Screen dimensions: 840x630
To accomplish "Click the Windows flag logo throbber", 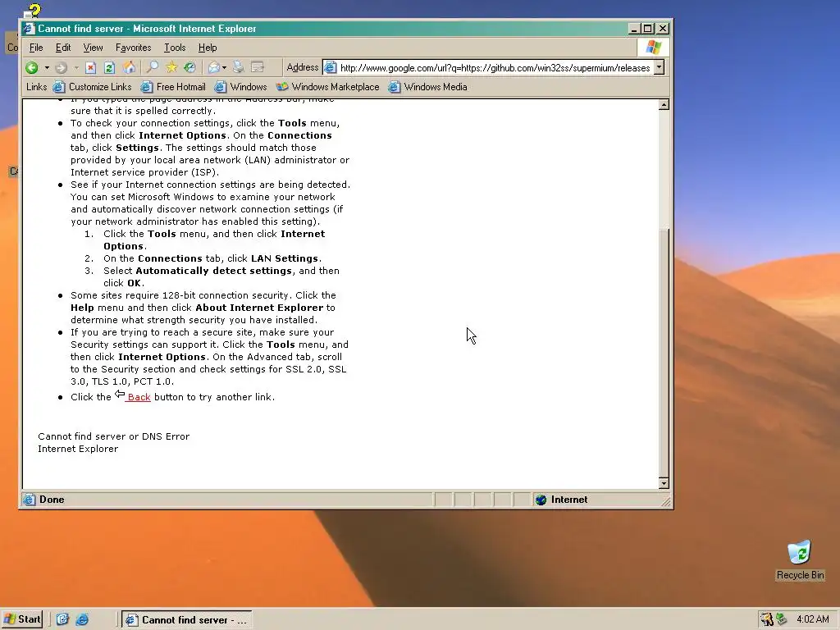I will [653, 47].
